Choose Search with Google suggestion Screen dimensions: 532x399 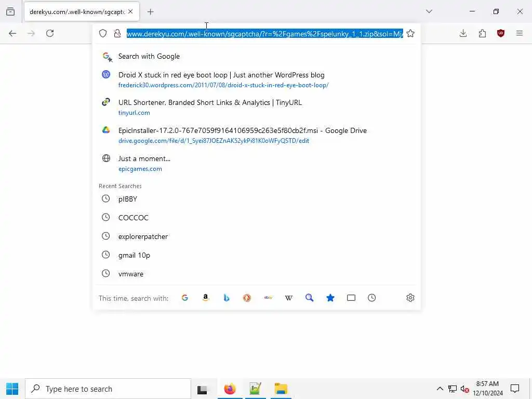coord(257,56)
